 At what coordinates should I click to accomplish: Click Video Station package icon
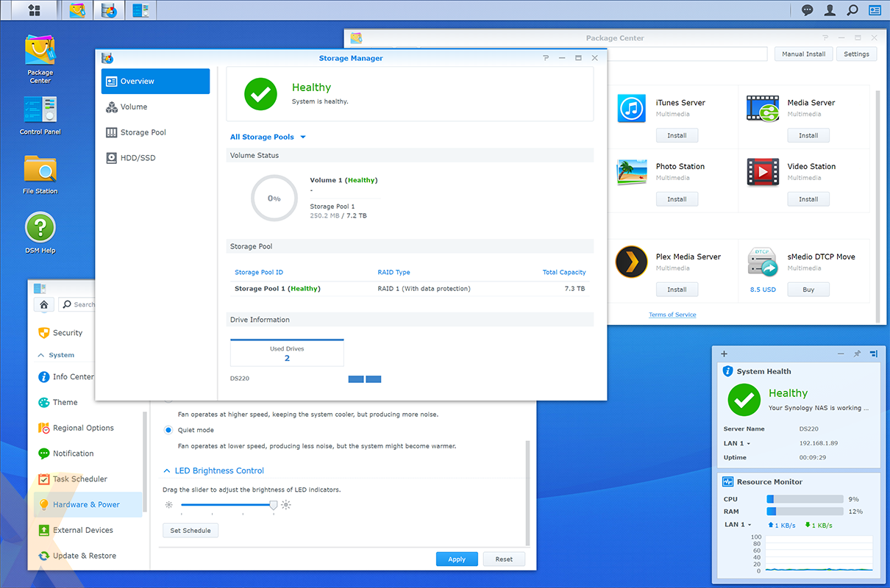(763, 172)
